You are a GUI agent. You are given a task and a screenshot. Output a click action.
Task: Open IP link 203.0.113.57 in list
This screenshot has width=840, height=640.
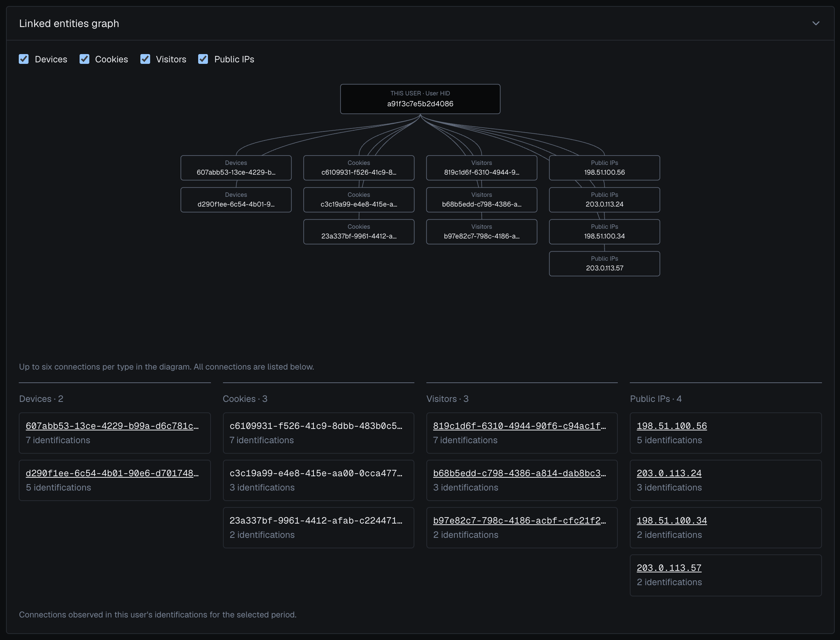669,568
